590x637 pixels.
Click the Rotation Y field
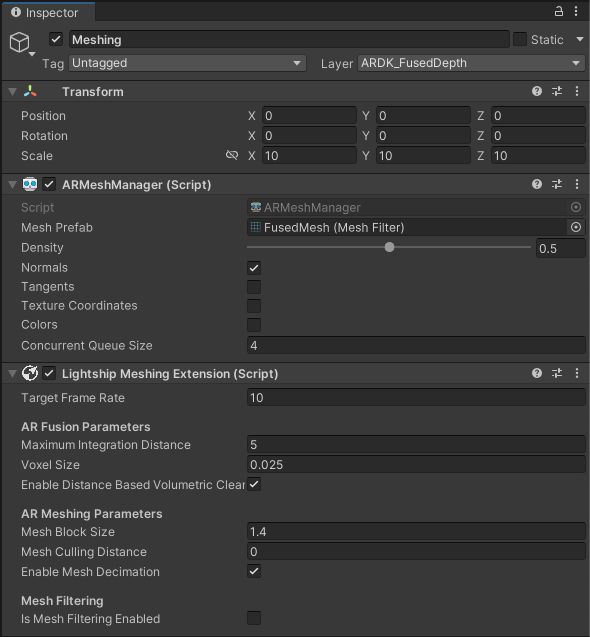(423, 135)
